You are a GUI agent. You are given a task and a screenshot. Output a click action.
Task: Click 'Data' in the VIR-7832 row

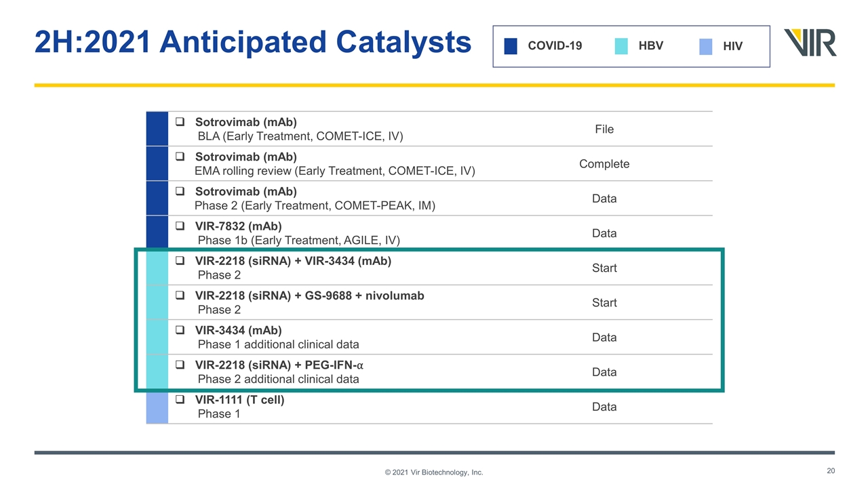click(x=604, y=233)
